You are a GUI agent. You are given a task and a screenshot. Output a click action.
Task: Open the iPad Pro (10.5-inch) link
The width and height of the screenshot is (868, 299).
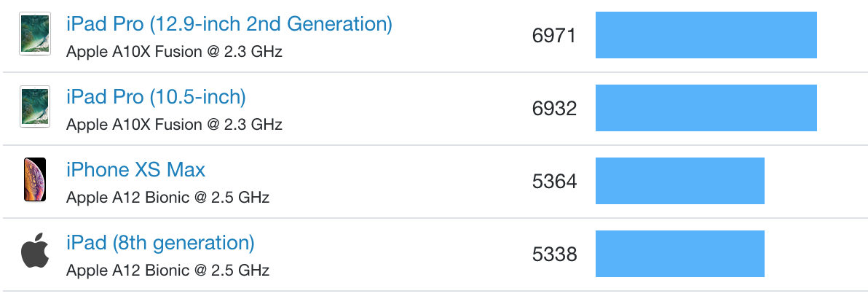pyautogui.click(x=156, y=97)
